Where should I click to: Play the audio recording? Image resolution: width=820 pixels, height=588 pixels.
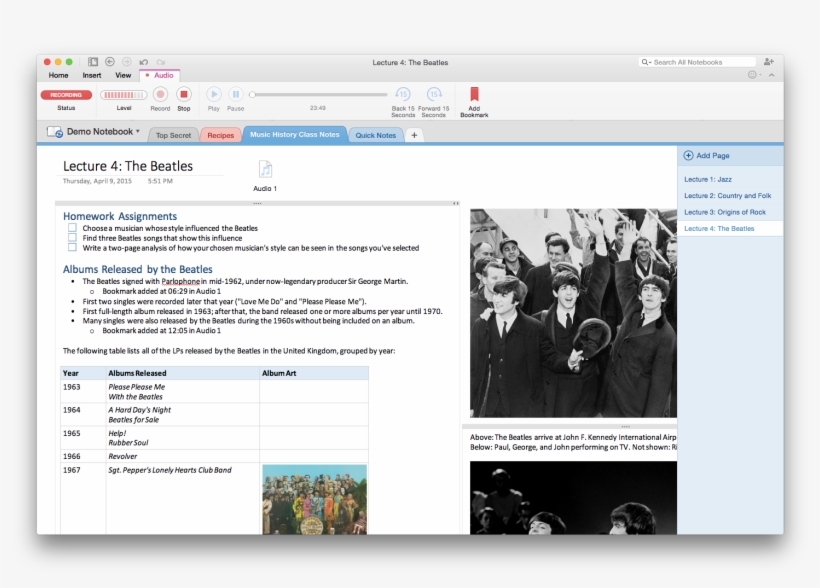[214, 95]
